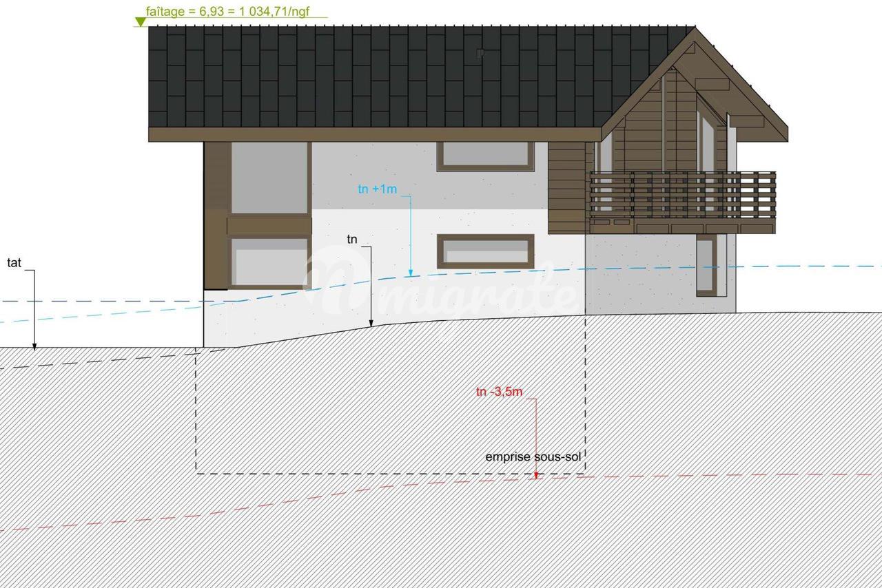This screenshot has height=588, width=882.
Task: Click the small vent on the roof
Action: [480, 53]
